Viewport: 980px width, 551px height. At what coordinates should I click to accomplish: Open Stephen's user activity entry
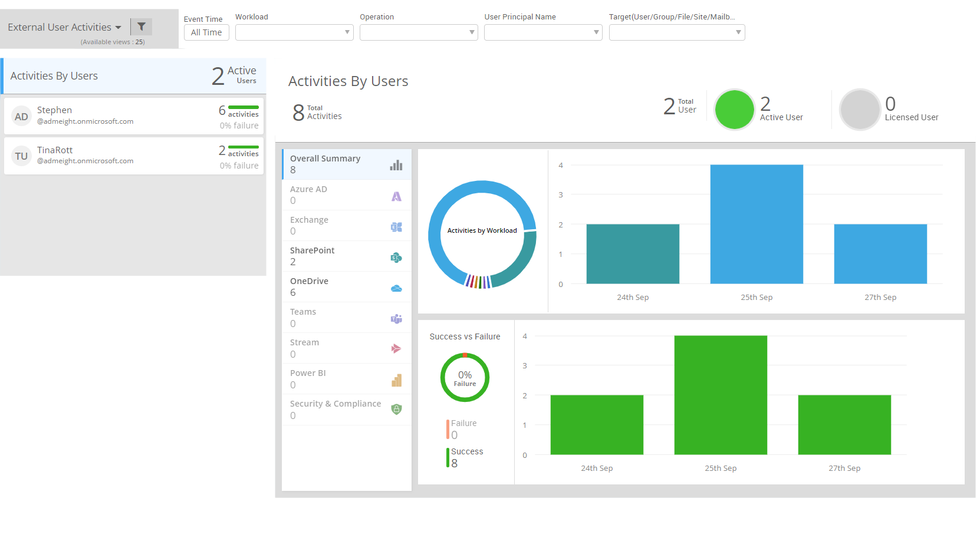tap(134, 116)
